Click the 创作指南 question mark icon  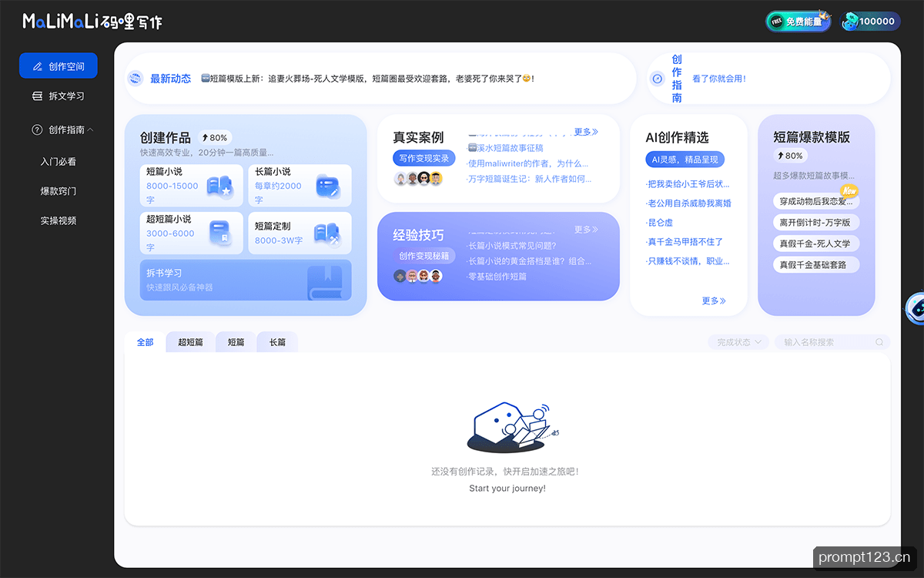(x=37, y=130)
